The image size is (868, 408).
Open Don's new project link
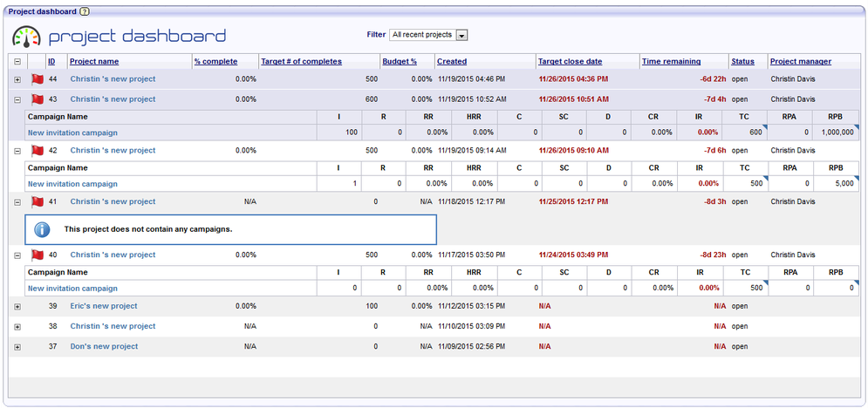pyautogui.click(x=104, y=347)
